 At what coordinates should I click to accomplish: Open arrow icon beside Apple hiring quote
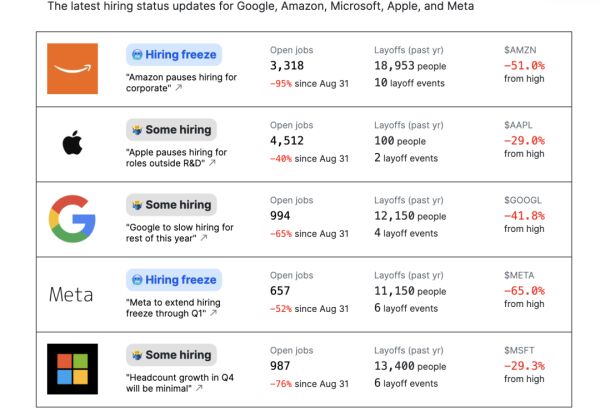click(x=212, y=163)
